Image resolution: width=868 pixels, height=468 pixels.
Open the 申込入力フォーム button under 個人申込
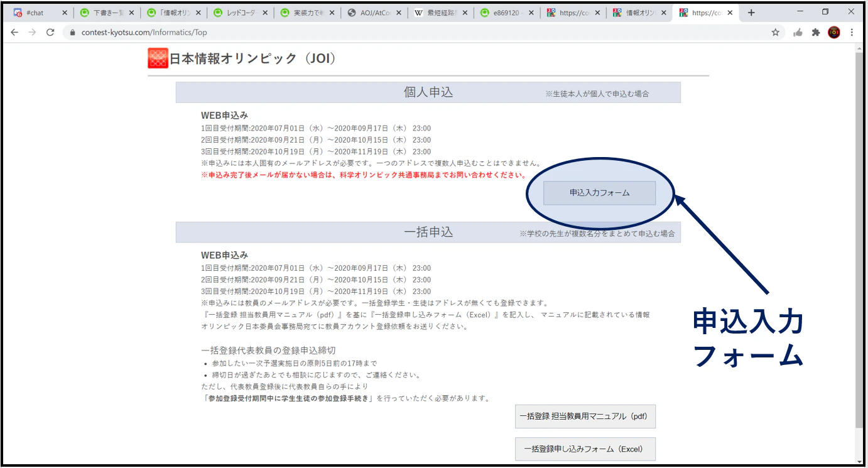pos(599,193)
